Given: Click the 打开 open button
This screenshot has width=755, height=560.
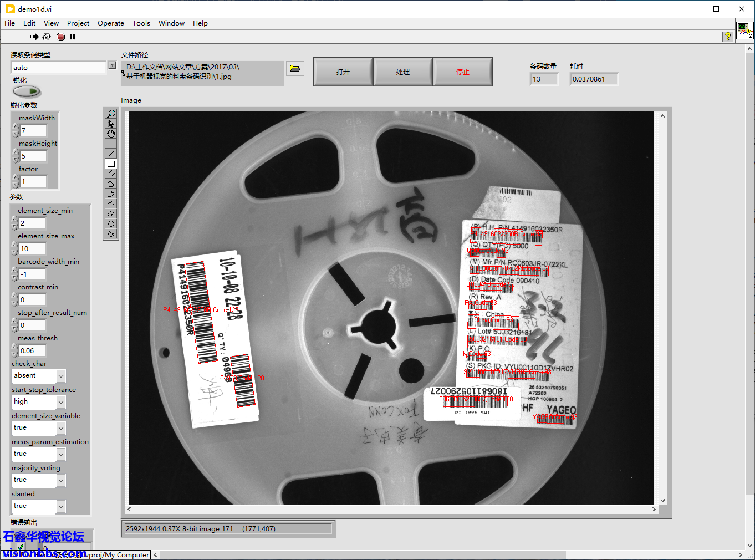Looking at the screenshot, I should click(343, 72).
